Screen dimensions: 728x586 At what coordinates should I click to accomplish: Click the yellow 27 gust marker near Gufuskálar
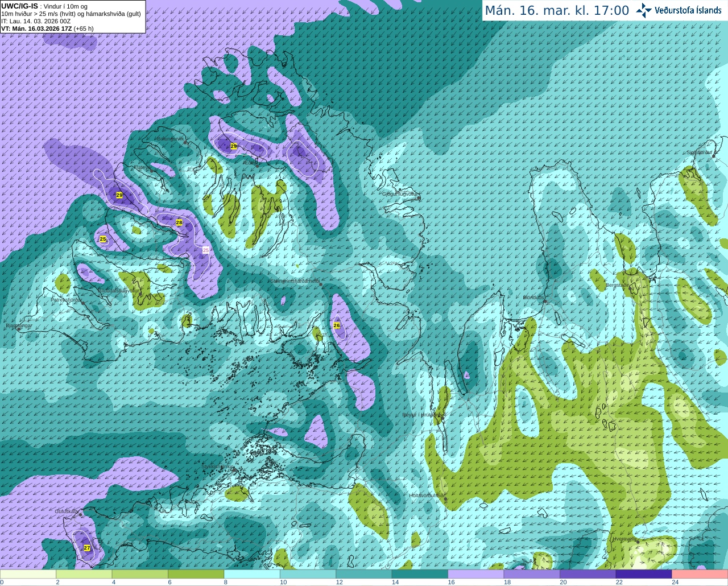(x=87, y=548)
